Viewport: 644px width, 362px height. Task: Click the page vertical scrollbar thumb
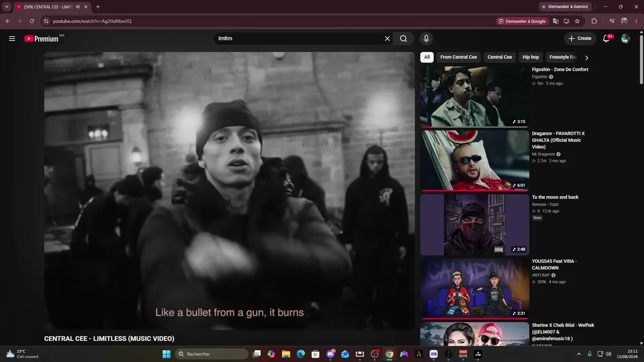coord(641,58)
